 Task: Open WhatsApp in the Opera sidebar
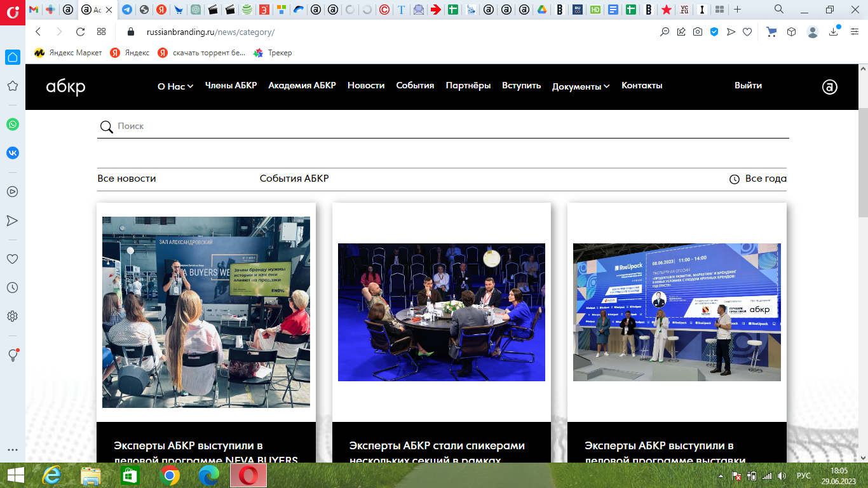[12, 125]
